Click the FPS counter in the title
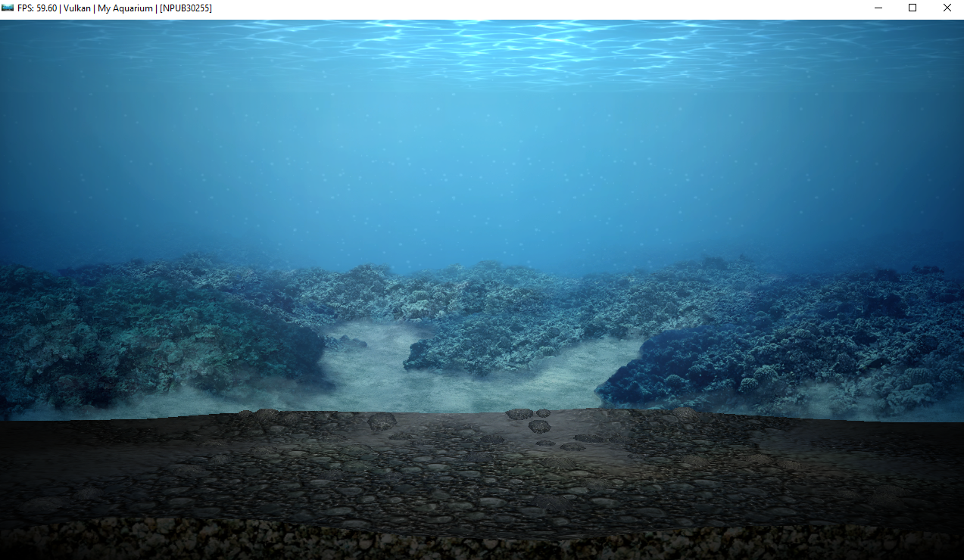The height and width of the screenshot is (560, 964). 37,8
